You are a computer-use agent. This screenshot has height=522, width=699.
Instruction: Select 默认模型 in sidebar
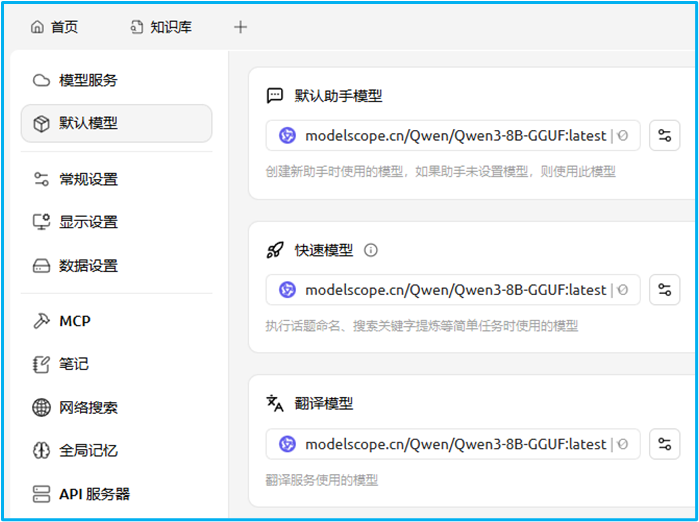116,123
